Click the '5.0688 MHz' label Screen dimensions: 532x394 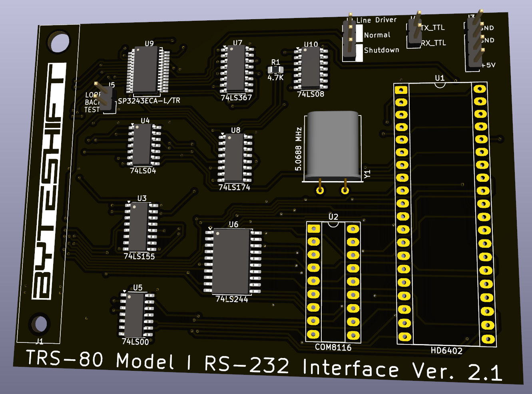(x=299, y=149)
